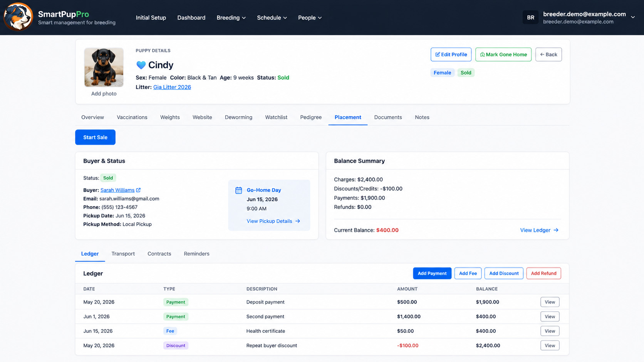Screen dimensions: 644x362
Task: Click Edit Profile button
Action: coord(451,55)
